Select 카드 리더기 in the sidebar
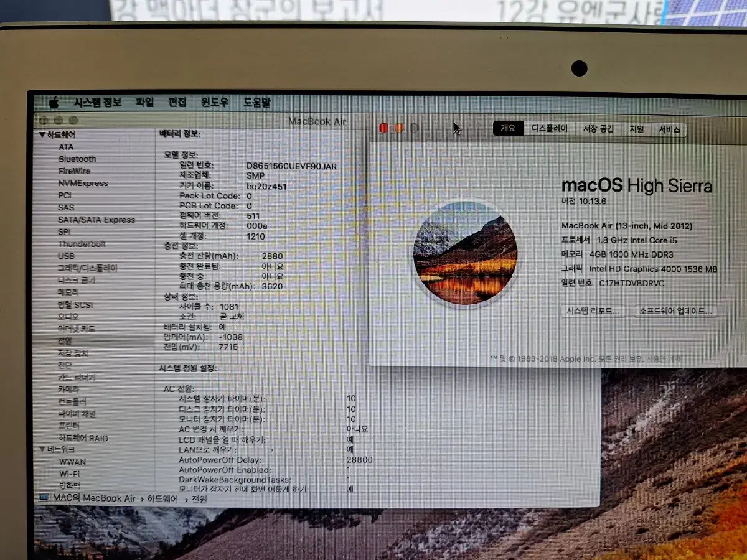The height and width of the screenshot is (560, 747). [77, 377]
